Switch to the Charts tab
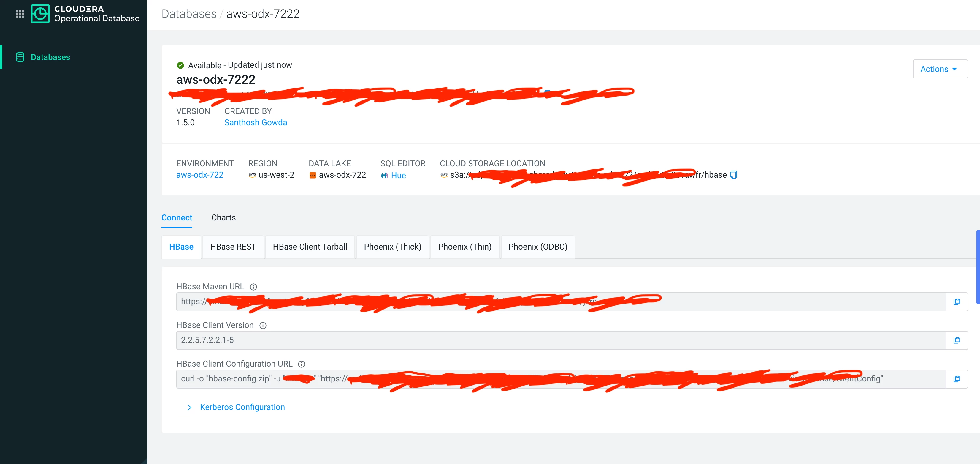 223,217
